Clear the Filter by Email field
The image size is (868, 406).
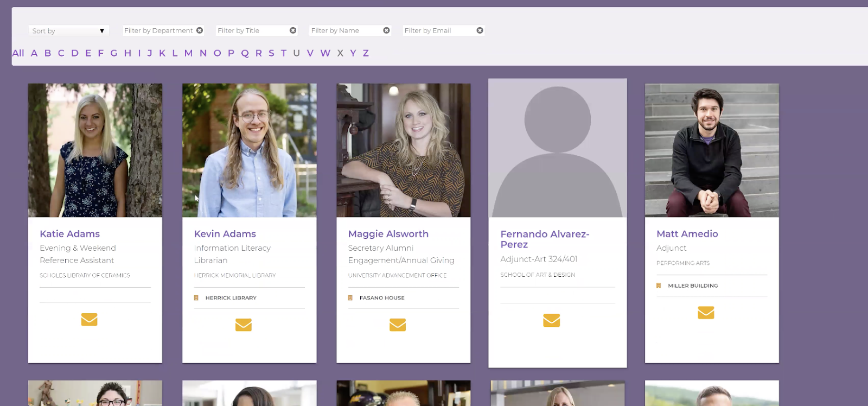[x=480, y=30]
